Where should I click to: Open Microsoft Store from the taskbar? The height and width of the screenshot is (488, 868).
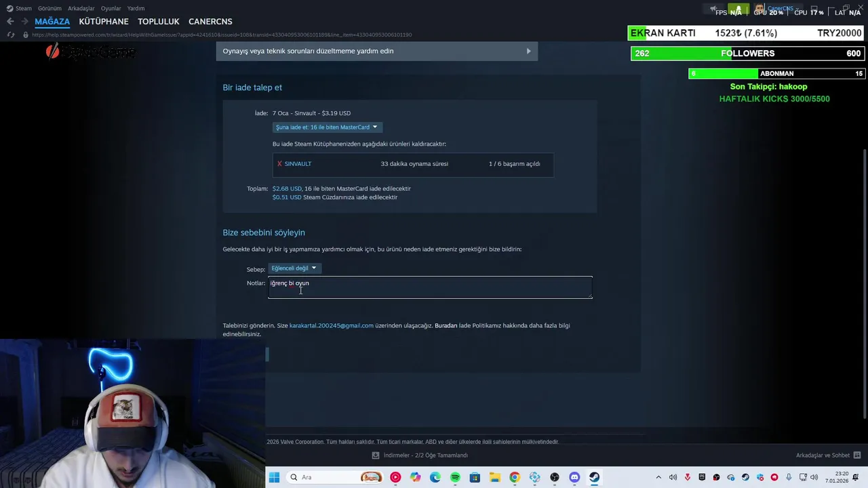pos(475,477)
